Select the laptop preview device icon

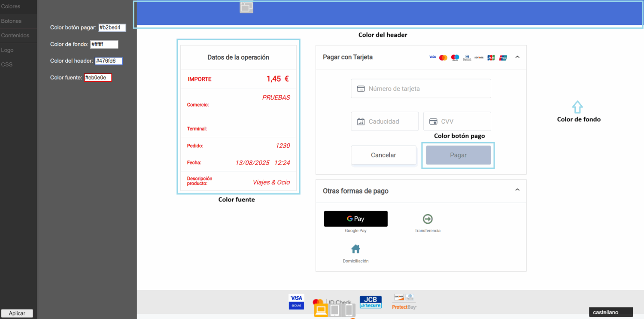321,310
